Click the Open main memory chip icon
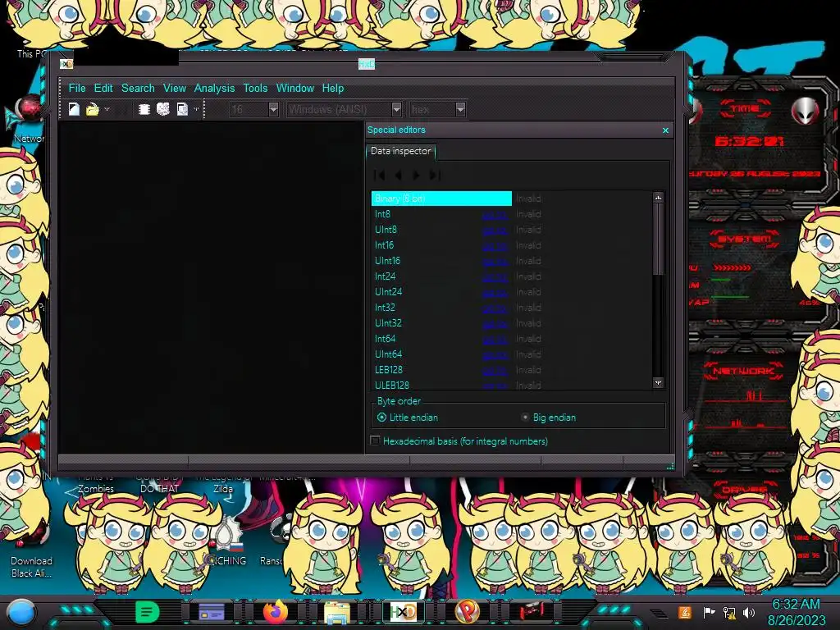Screen dimensions: 840x630 (x=144, y=109)
